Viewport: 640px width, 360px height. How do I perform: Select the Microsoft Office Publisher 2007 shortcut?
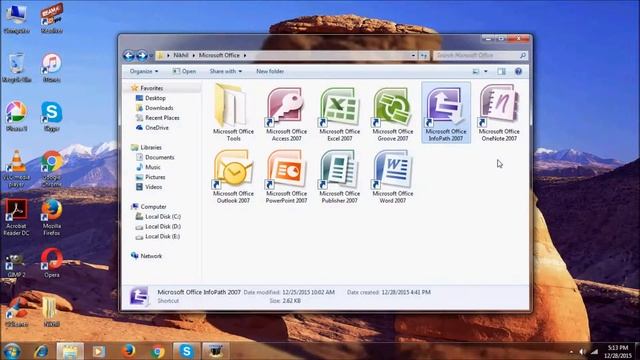coord(339,176)
